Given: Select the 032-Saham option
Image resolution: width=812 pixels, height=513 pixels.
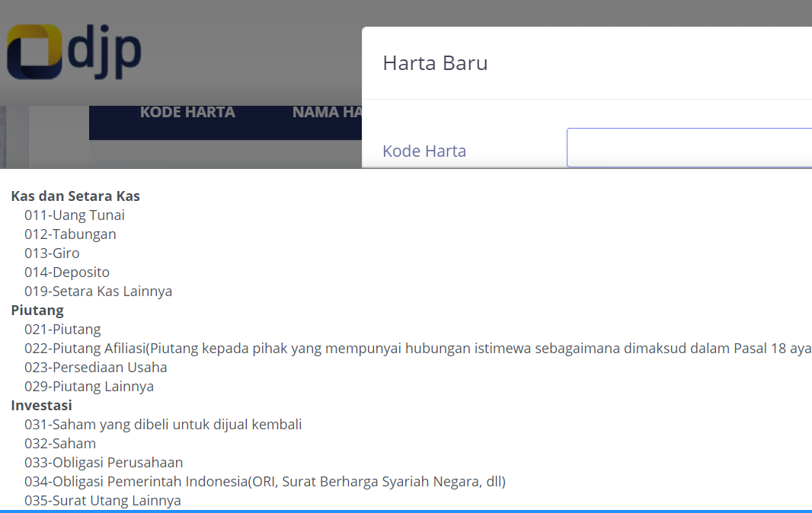Looking at the screenshot, I should (61, 443).
